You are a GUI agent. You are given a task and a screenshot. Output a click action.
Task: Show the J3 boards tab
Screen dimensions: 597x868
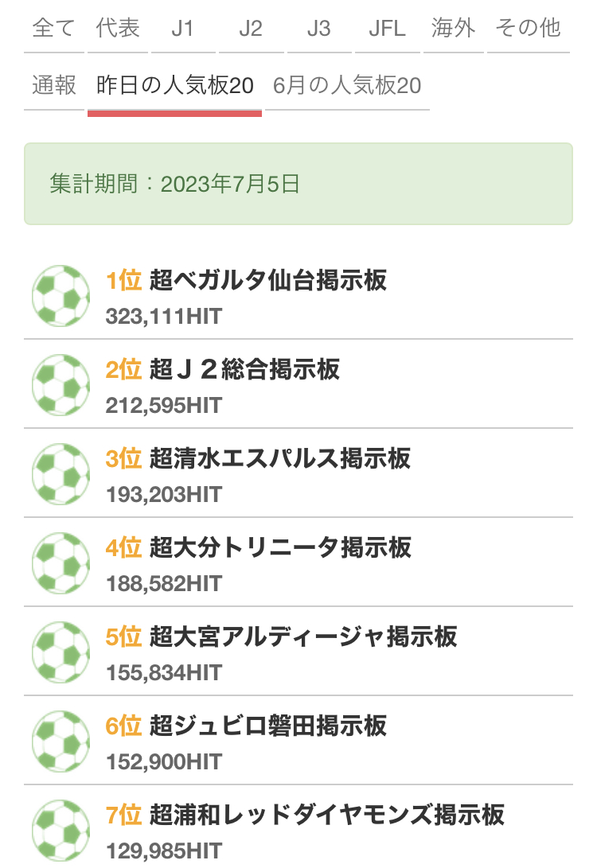[x=318, y=29]
